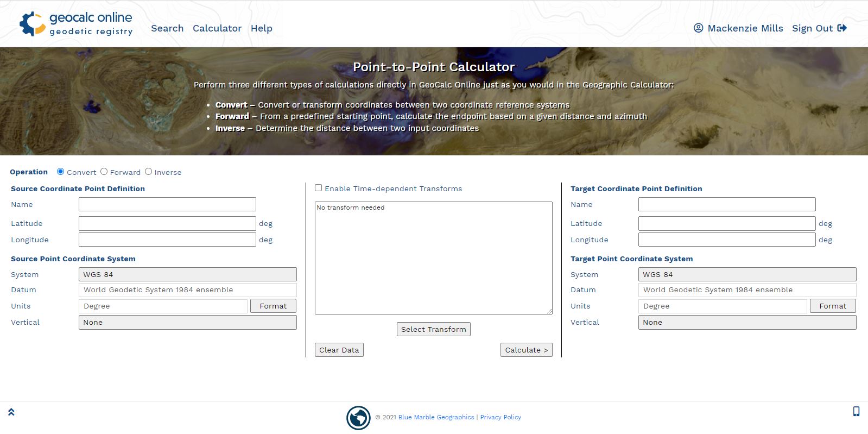Click the source point Name field
The image size is (868, 434).
point(167,204)
